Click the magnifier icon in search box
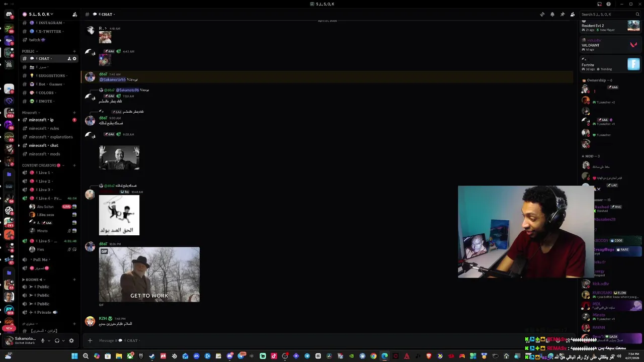The width and height of the screenshot is (644, 362). [637, 14]
